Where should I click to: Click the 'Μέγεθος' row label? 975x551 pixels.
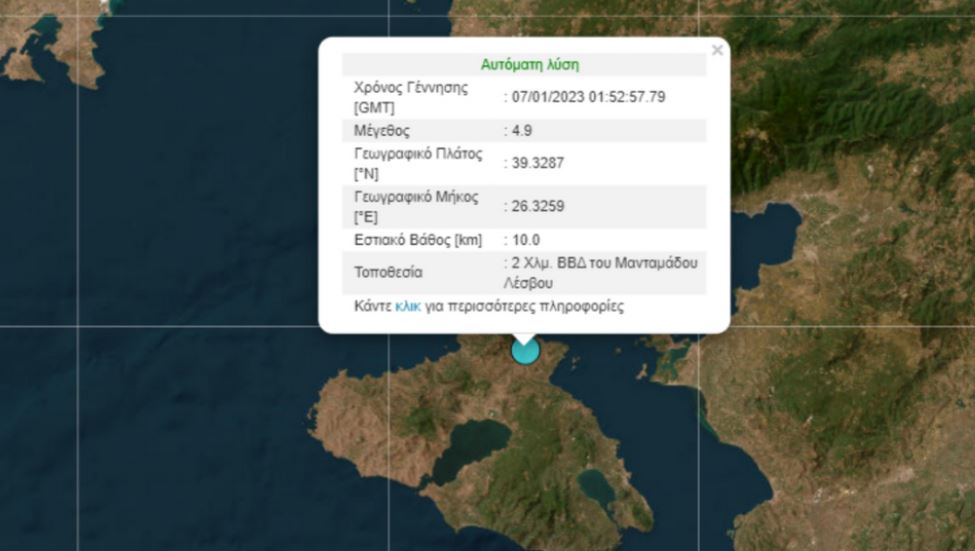[x=382, y=130]
